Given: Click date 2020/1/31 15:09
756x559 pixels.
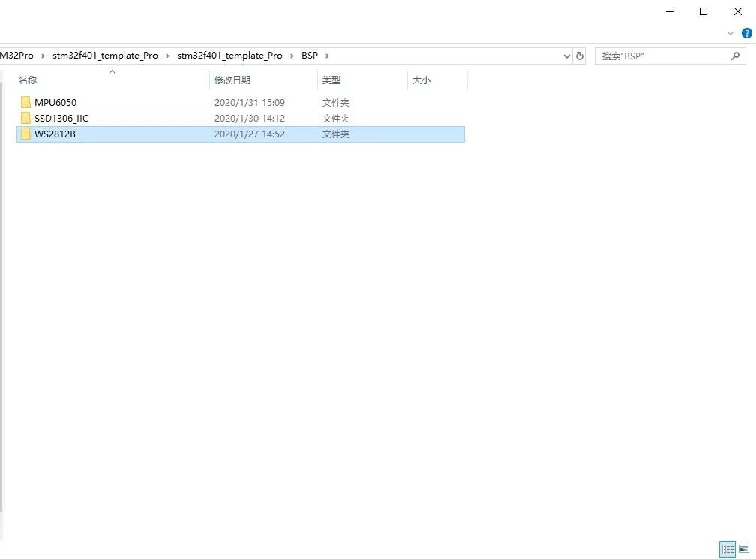Looking at the screenshot, I should [x=249, y=102].
